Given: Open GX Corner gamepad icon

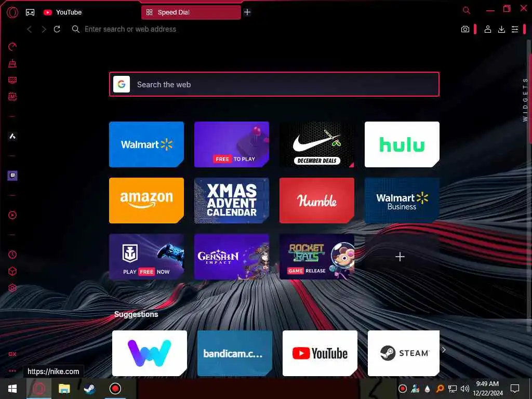Looking at the screenshot, I should click(x=30, y=12).
